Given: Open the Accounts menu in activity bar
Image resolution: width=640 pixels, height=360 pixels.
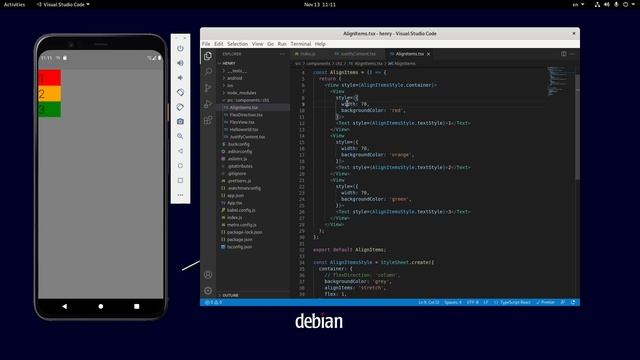Looking at the screenshot, I should pyautogui.click(x=208, y=275).
